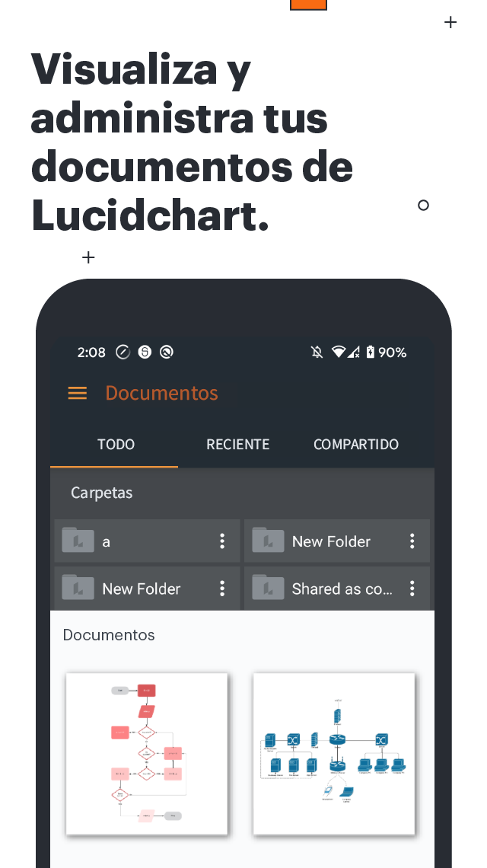Screen dimensions: 487x868
Task: Switch to the COMPARTIDO tab
Action: (x=356, y=445)
